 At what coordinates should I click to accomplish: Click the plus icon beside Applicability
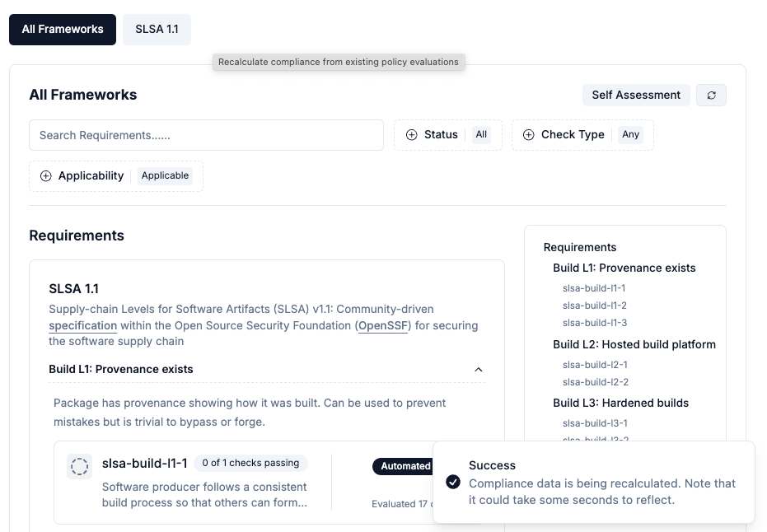[x=45, y=176]
